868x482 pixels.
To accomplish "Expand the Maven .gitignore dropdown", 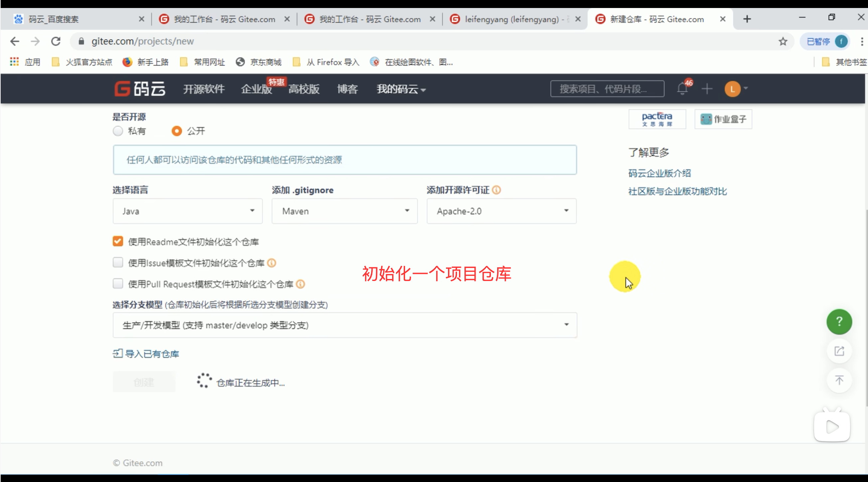I will click(344, 211).
